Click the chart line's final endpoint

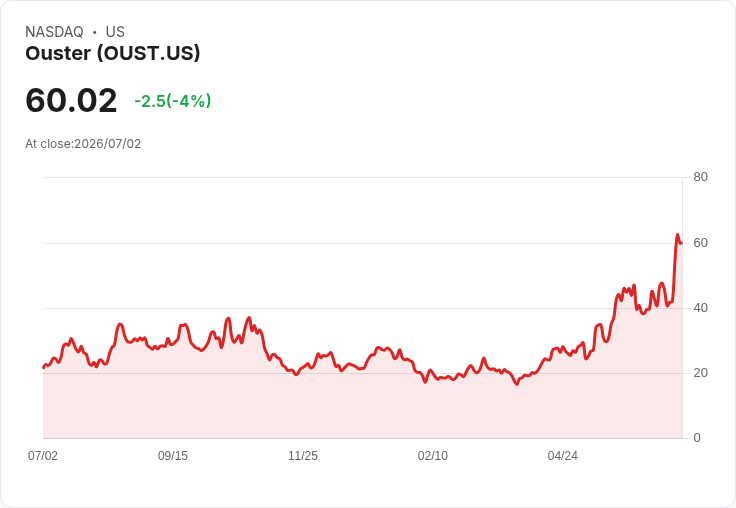[681, 243]
